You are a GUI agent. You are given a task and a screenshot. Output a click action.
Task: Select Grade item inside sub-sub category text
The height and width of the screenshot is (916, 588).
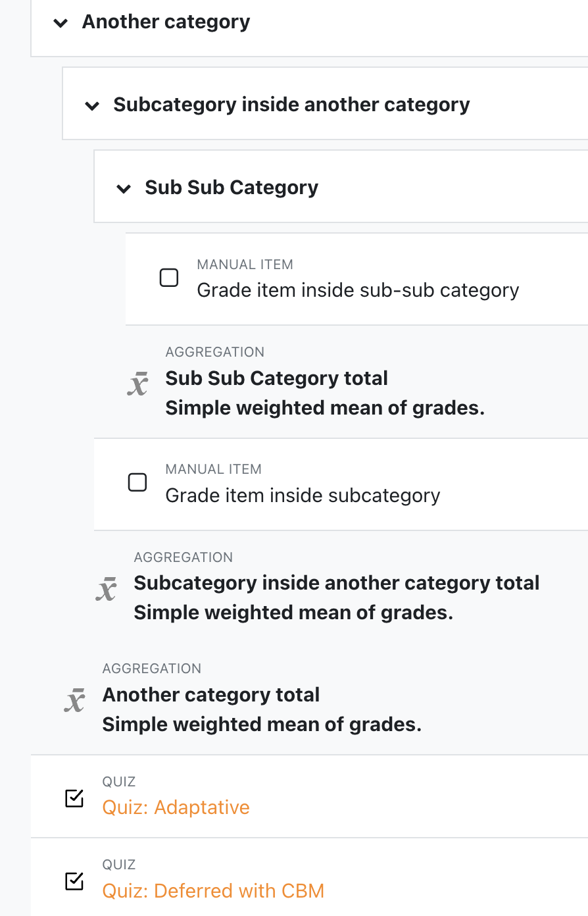[x=358, y=290]
